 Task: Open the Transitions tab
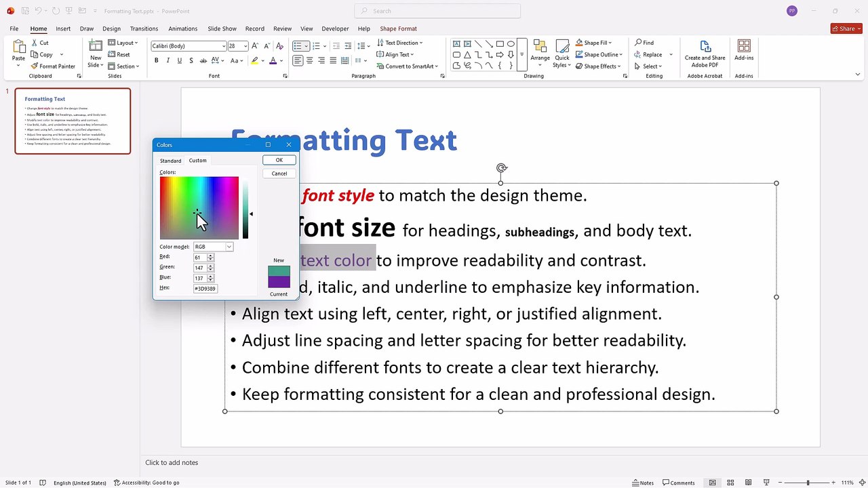click(x=144, y=28)
